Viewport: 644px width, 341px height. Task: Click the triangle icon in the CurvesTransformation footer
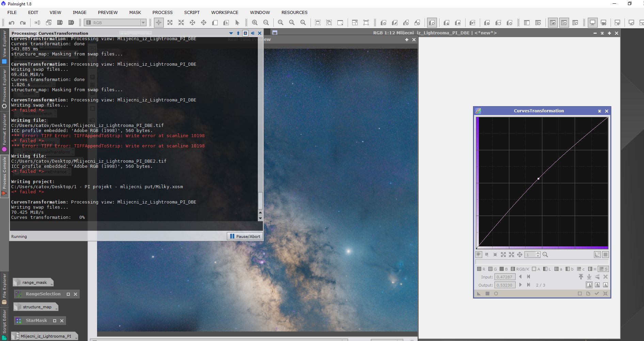point(479,294)
